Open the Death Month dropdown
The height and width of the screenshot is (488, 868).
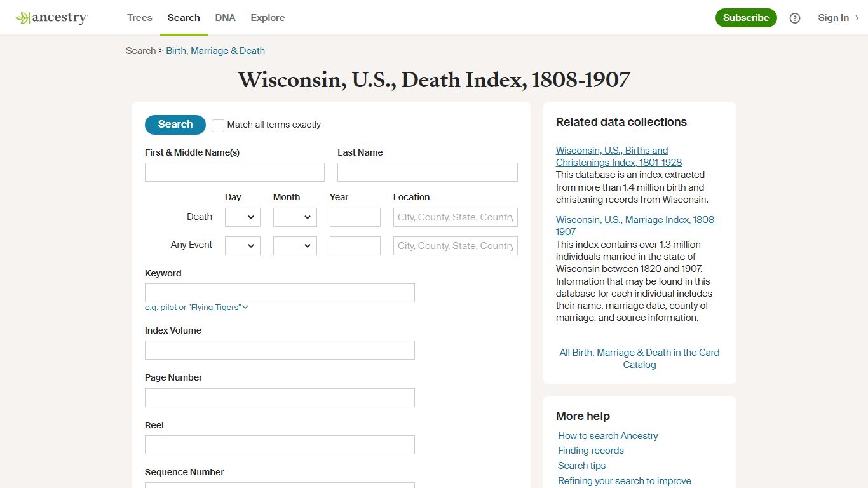tap(295, 217)
